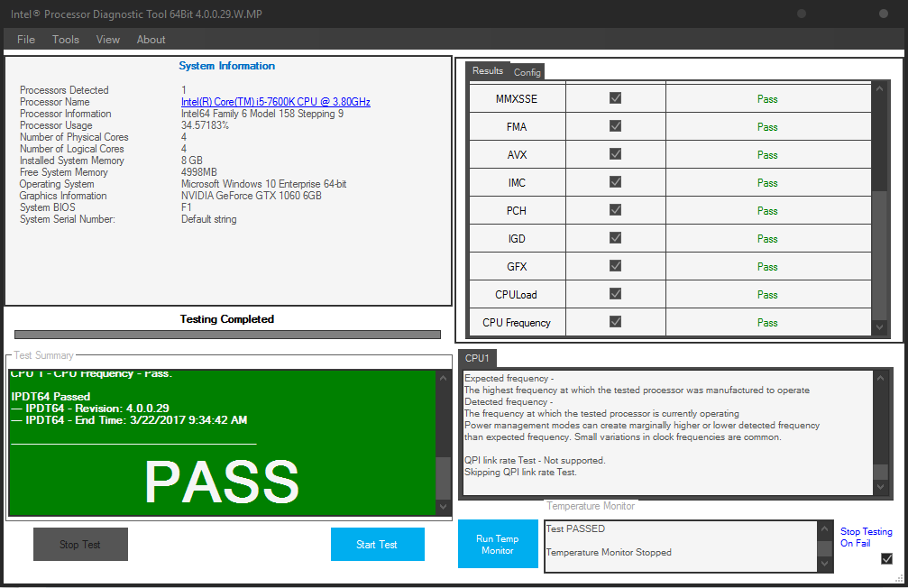Click the QPI link rate Test message
The width and height of the screenshot is (908, 588).
535,460
